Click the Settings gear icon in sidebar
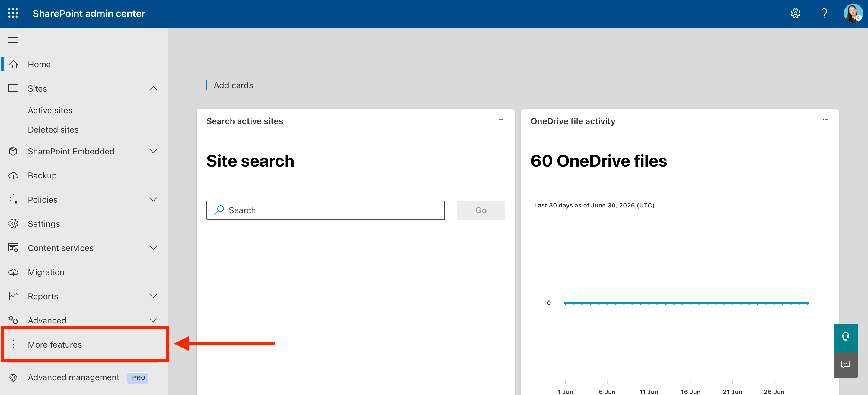The width and height of the screenshot is (868, 395). tap(13, 223)
